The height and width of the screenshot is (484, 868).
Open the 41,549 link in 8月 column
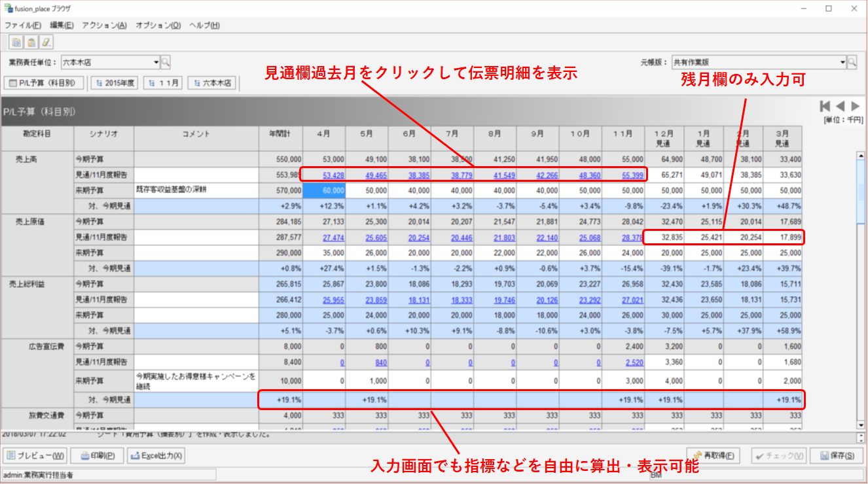click(x=505, y=175)
